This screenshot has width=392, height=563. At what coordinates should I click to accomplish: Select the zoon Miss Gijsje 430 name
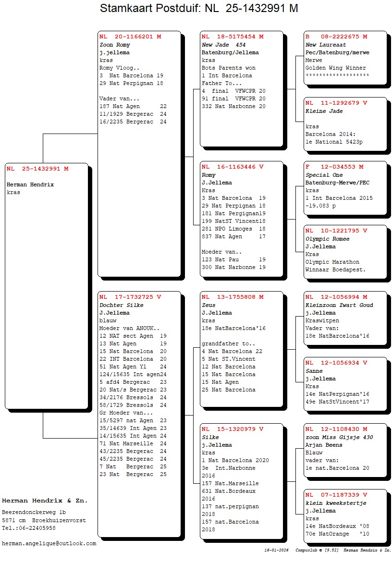click(339, 437)
